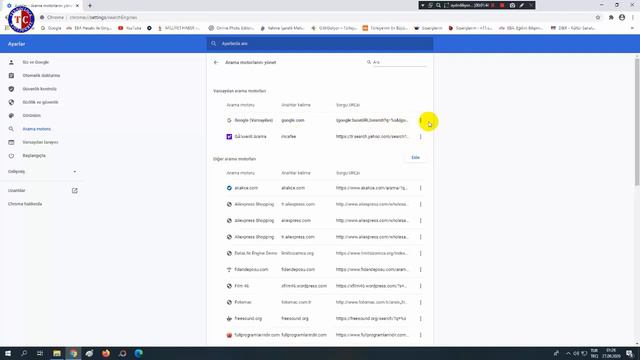Show more bookmarks with the chevron overflow
Screen dimensions: 640x360
pyautogui.click(x=633, y=28)
